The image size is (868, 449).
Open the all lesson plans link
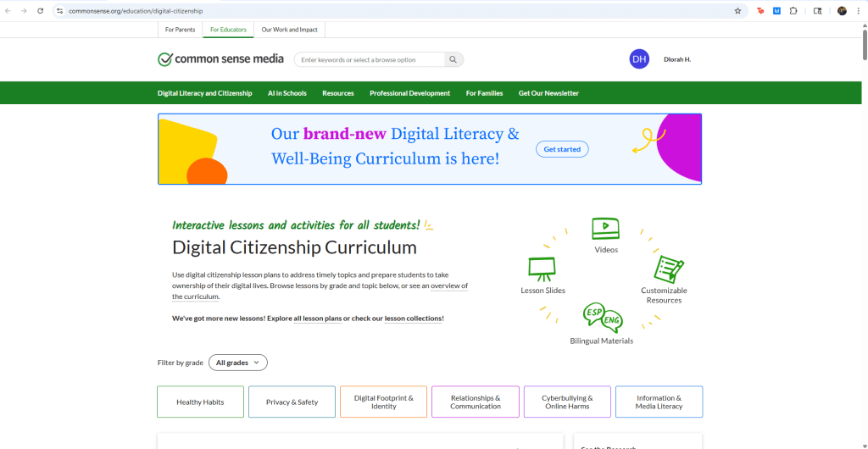pyautogui.click(x=317, y=319)
